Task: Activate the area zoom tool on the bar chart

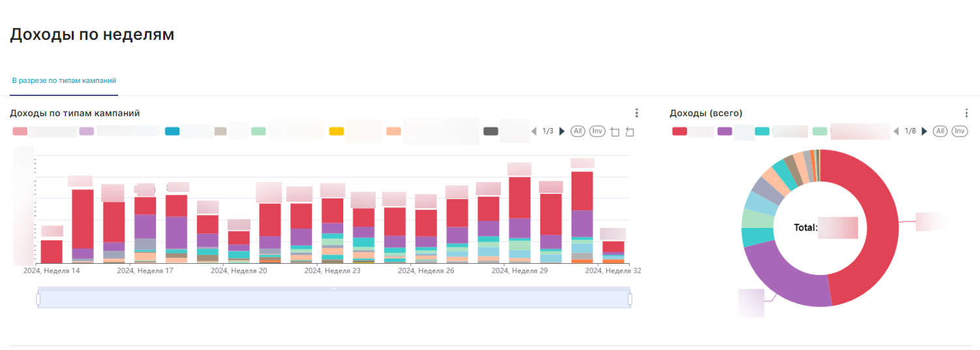Action: coord(615,132)
